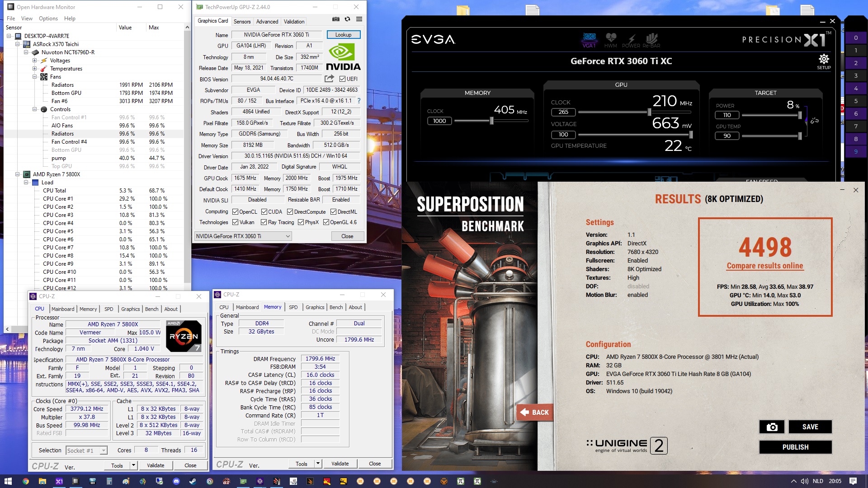Viewport: 868px width, 488px height.
Task: Toggle the power/temp target link icon
Action: coord(815,121)
